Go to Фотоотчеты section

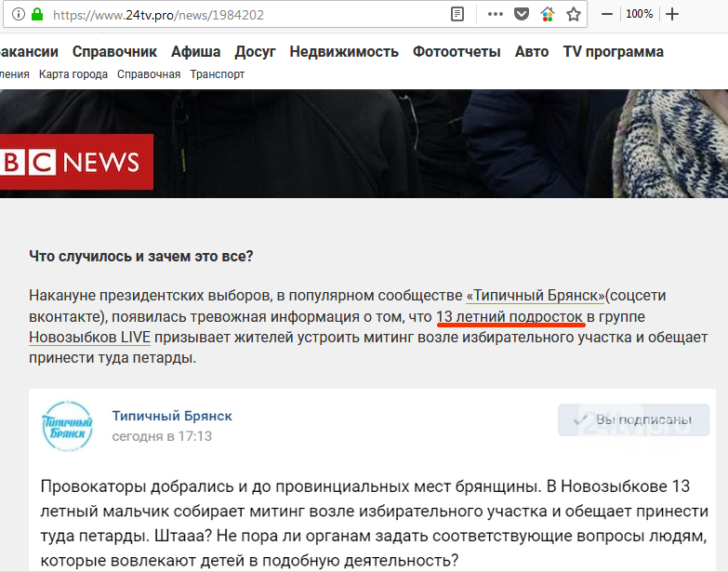coord(457,51)
